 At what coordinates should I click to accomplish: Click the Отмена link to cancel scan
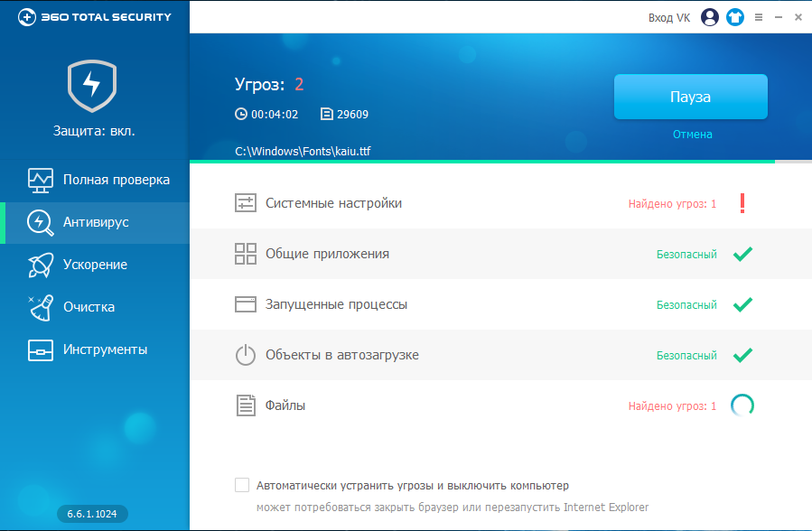(x=692, y=135)
